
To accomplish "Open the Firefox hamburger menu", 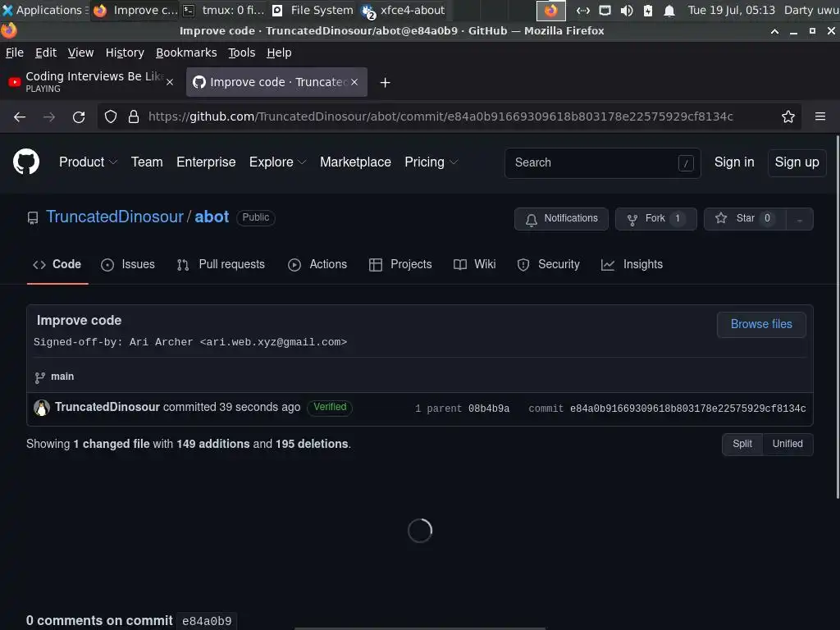I will [x=819, y=116].
